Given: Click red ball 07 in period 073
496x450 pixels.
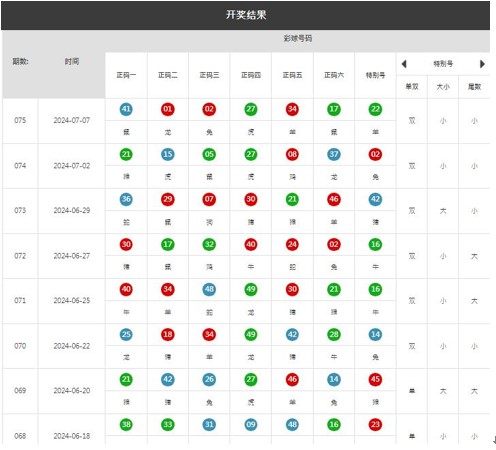Looking at the screenshot, I should pyautogui.click(x=209, y=199).
